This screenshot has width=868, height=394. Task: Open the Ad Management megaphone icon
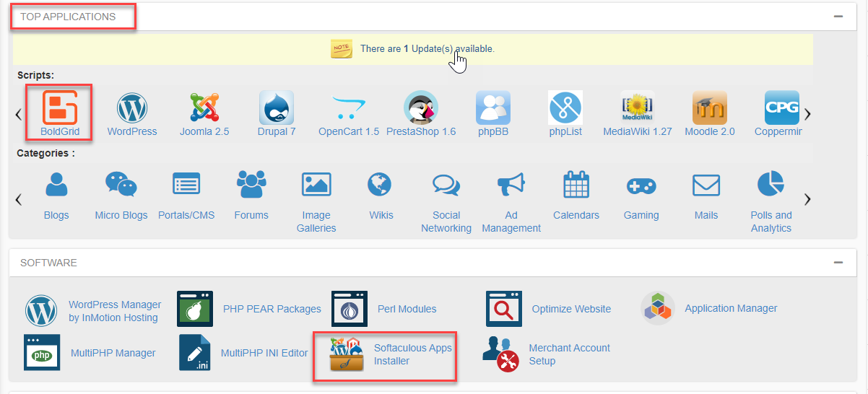pos(511,185)
